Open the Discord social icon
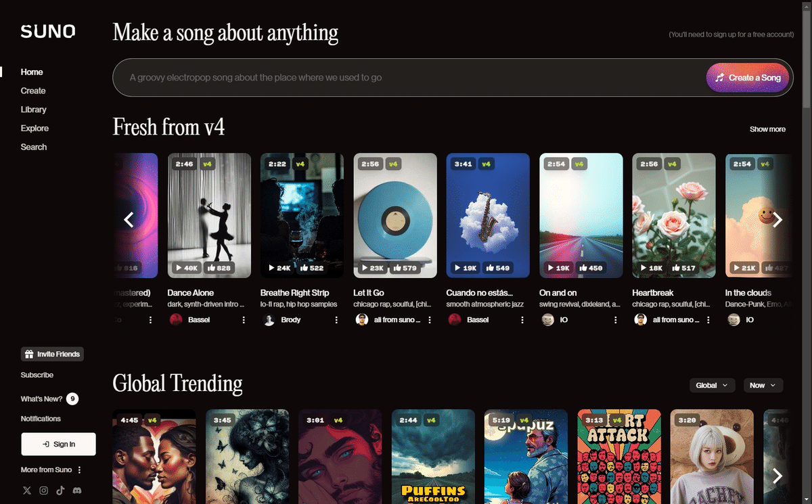This screenshot has width=812, height=504. click(x=77, y=490)
